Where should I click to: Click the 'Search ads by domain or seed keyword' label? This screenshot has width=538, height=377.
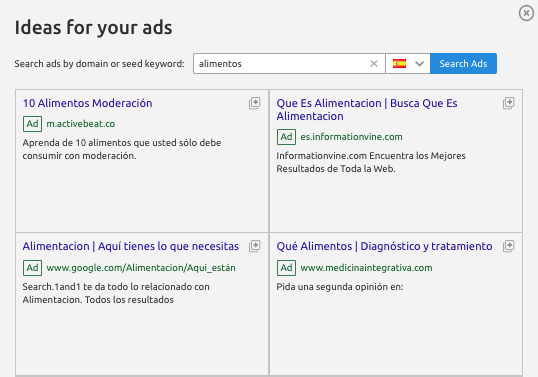tap(100, 64)
